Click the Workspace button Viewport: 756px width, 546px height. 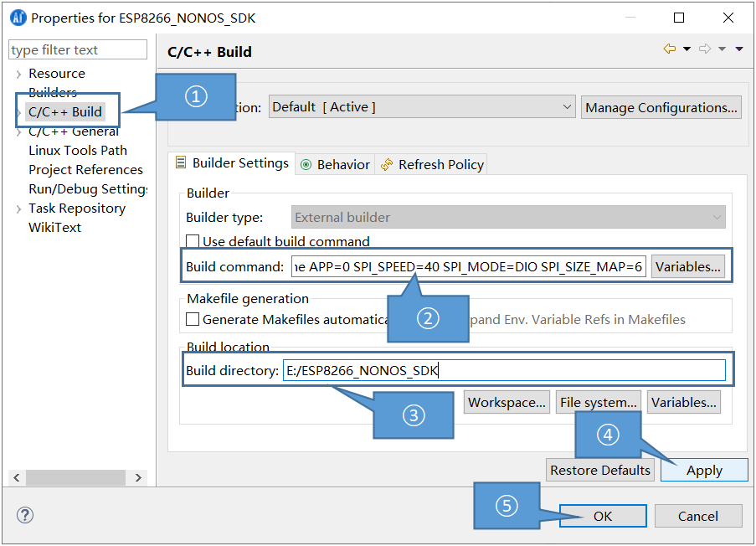(507, 402)
